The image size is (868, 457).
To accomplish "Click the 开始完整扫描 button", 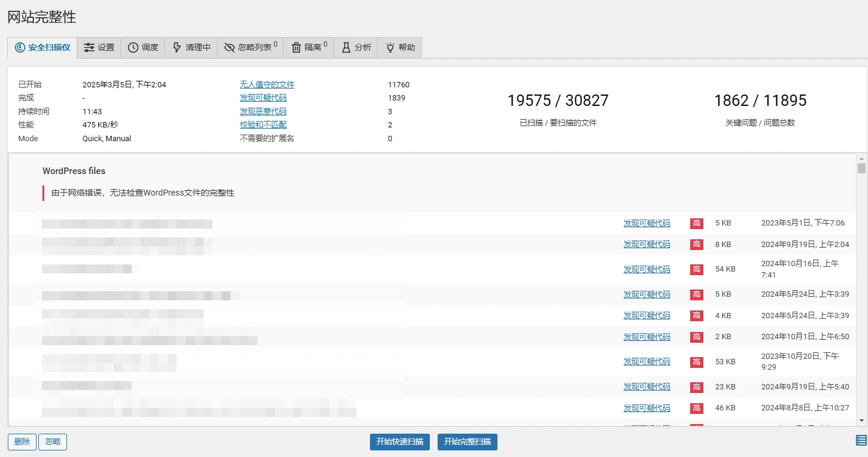I will click(467, 441).
